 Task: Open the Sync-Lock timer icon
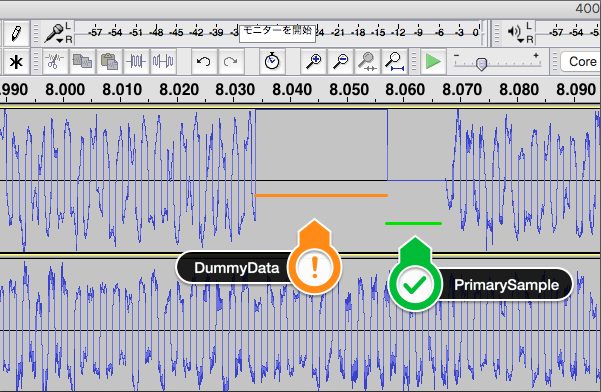click(272, 61)
